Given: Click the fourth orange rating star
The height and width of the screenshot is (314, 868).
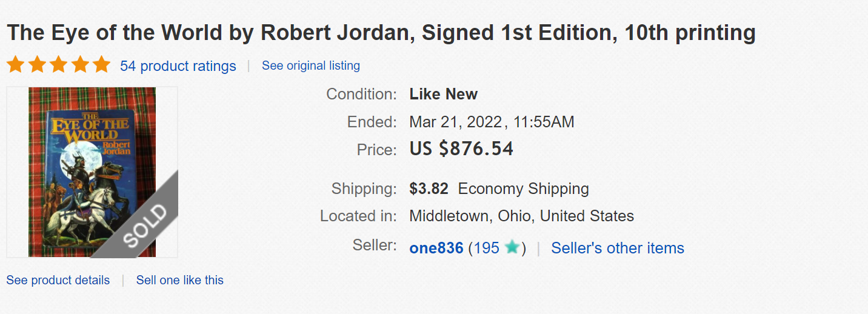Looking at the screenshot, I should tap(80, 65).
